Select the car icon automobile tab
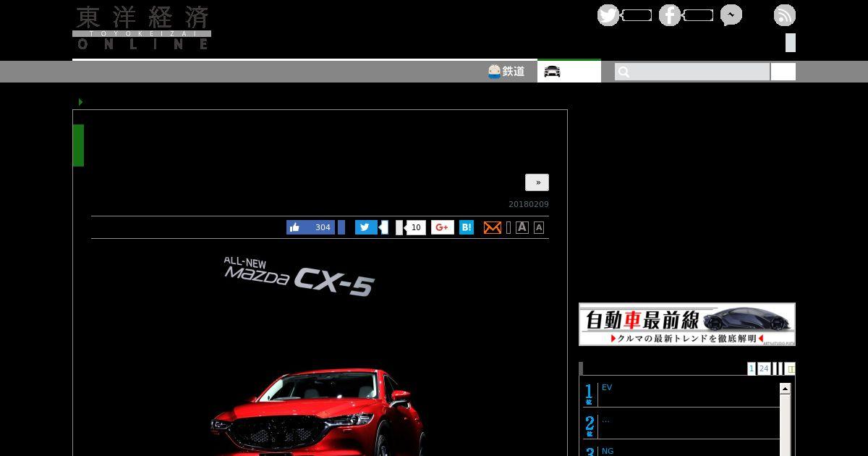 click(569, 72)
